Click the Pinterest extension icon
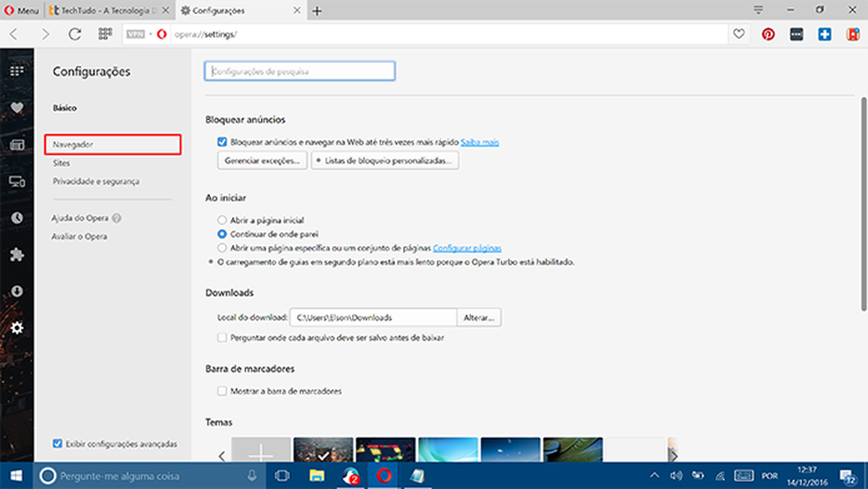868x489 pixels. pyautogui.click(x=768, y=34)
